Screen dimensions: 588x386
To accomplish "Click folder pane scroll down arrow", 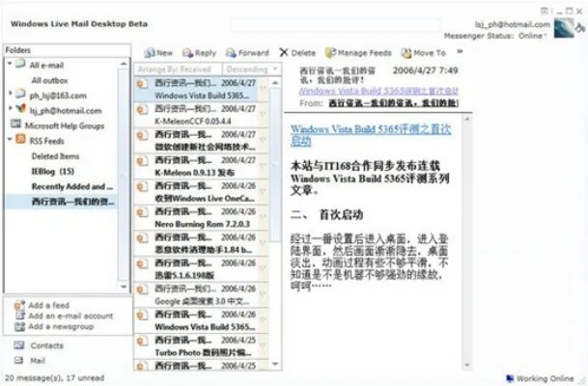I will (124, 287).
